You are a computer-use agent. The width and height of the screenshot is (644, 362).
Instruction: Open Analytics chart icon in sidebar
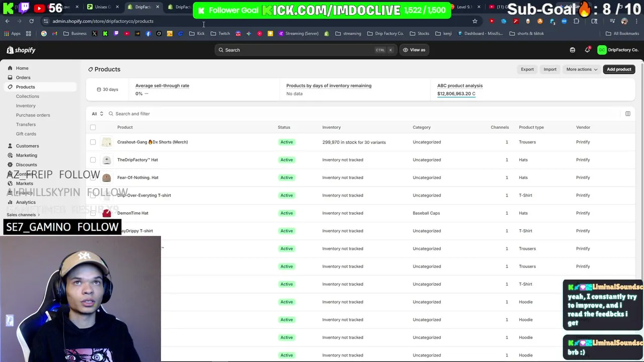click(10, 202)
